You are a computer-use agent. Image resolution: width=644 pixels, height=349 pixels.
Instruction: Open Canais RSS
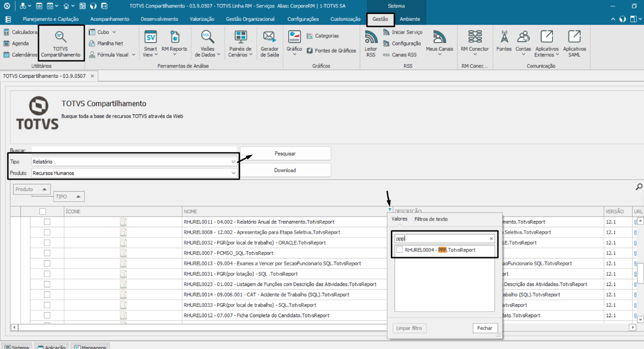click(x=399, y=55)
